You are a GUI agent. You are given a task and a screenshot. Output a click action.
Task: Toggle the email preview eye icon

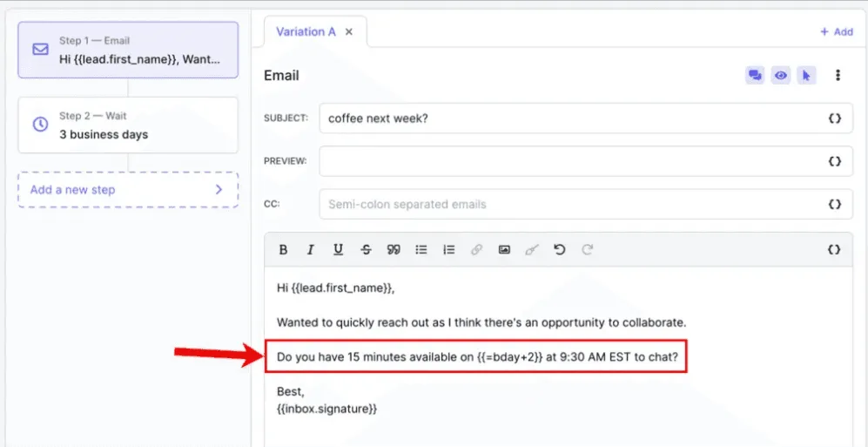[781, 76]
